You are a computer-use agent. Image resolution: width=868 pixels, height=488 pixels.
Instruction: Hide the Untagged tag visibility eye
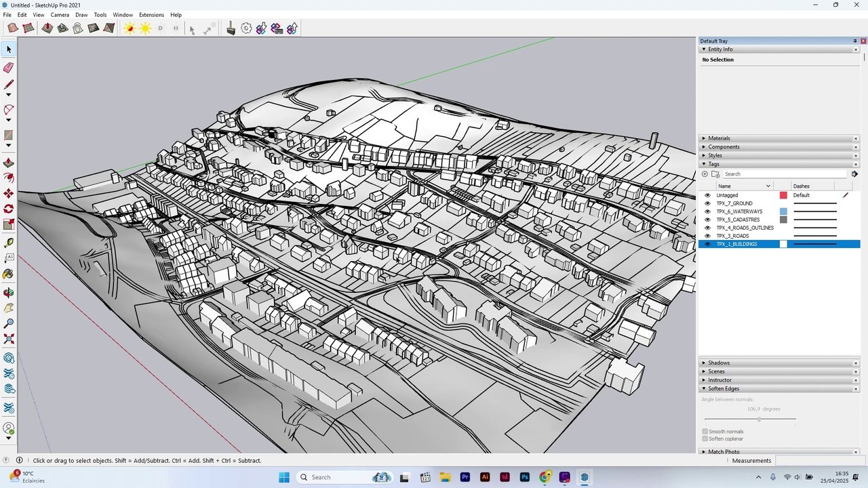(707, 195)
